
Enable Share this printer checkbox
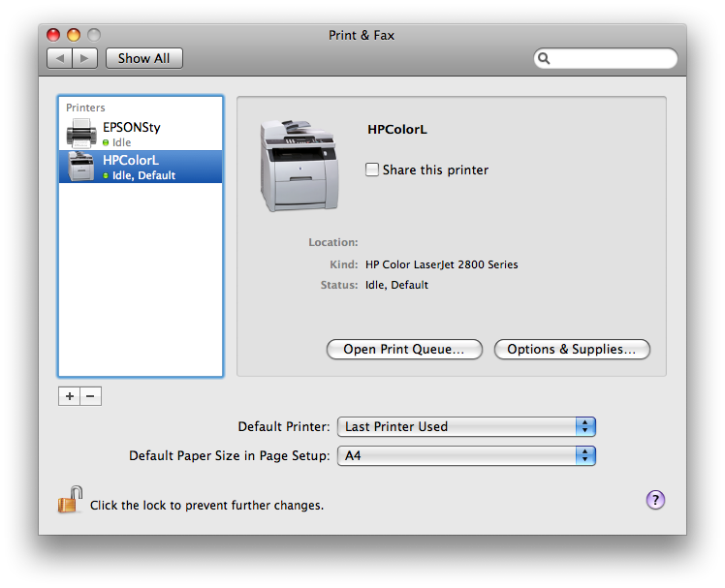tap(372, 170)
